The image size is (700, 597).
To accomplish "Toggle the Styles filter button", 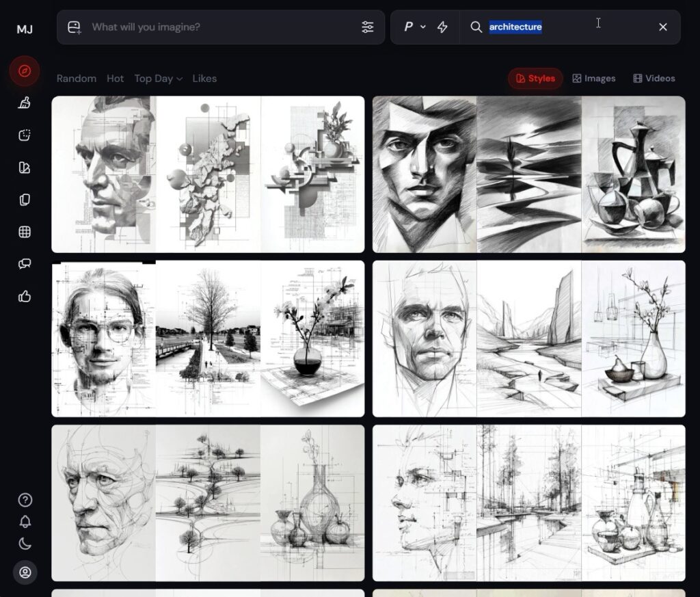I will [x=535, y=79].
